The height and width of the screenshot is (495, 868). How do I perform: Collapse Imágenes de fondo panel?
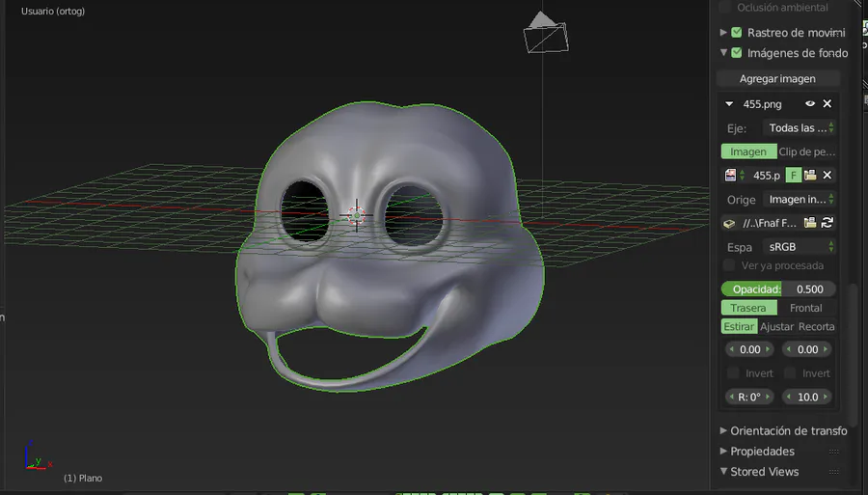[x=723, y=53]
